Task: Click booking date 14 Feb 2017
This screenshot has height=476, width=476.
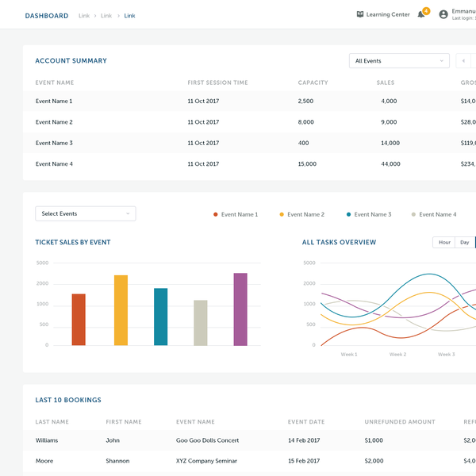Action: [x=304, y=440]
